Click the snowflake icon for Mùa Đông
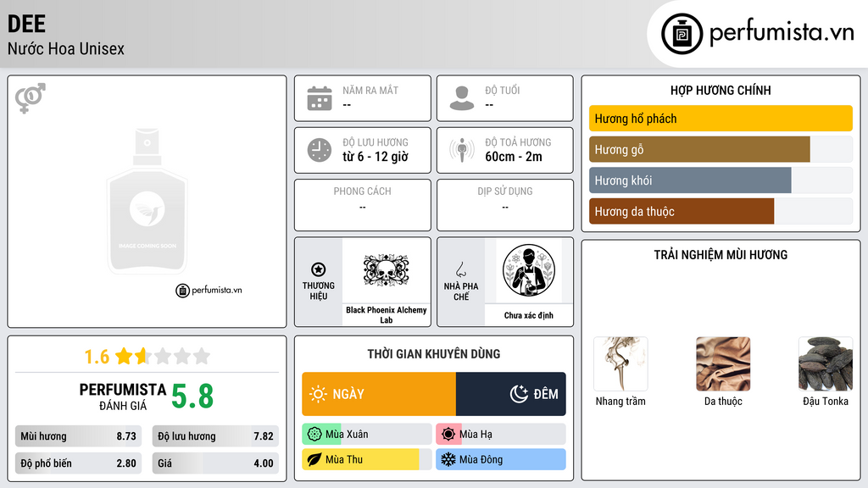Screen dimensions: 868x488 448,459
